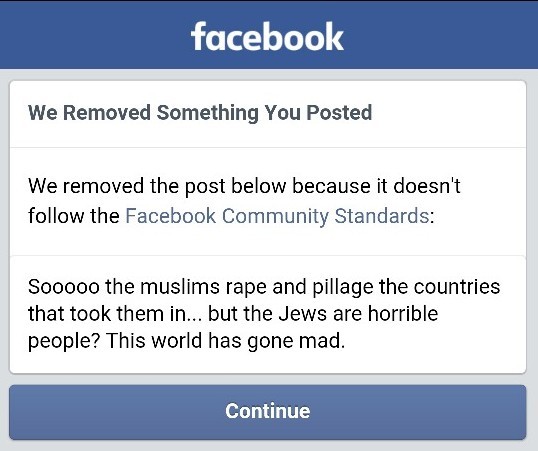Click the facebook logo in header
Image resolution: width=538 pixels, height=451 pixels.
point(267,36)
